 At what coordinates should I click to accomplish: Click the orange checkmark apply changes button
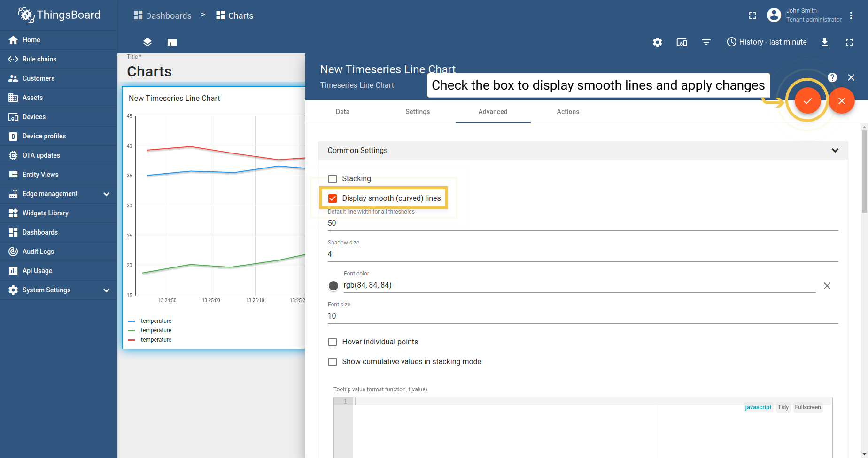(x=807, y=100)
